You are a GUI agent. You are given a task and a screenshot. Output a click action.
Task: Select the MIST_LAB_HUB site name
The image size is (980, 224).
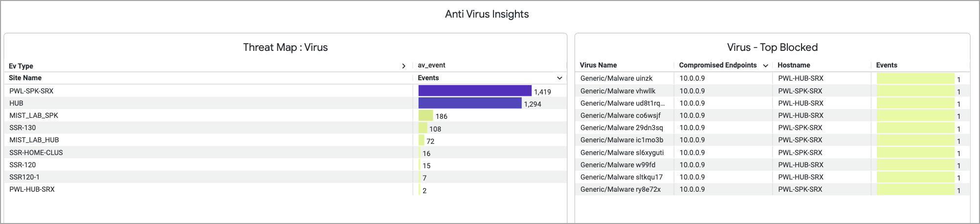tap(34, 140)
